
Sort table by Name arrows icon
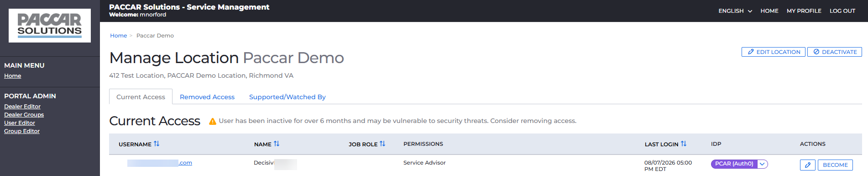277,144
